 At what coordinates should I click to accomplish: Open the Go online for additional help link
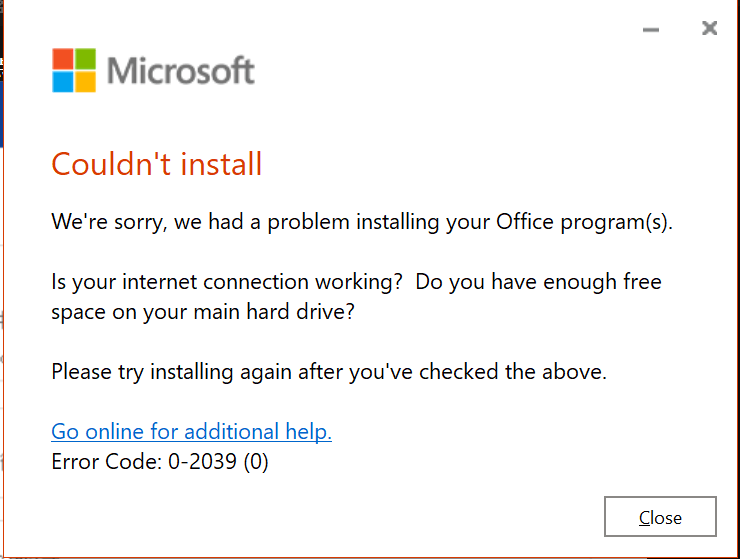[x=191, y=431]
